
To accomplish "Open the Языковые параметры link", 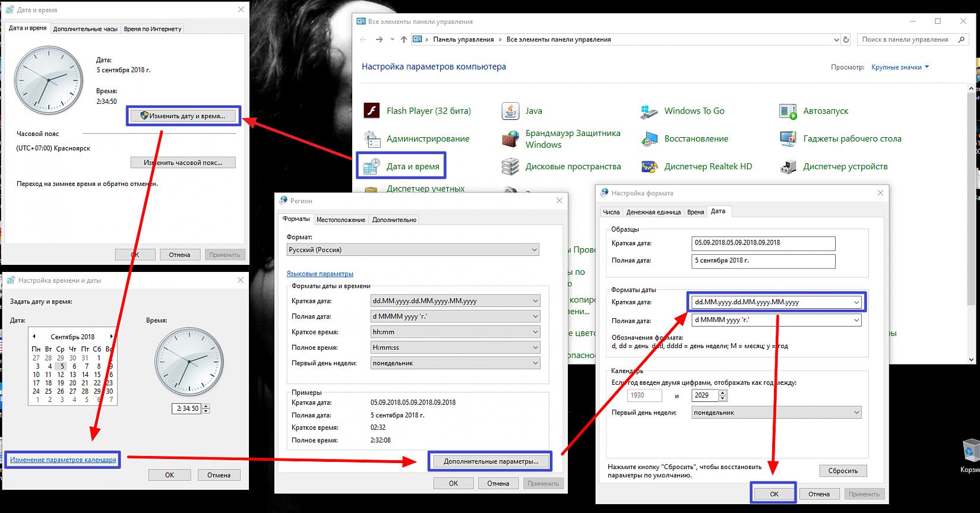I will 320,274.
